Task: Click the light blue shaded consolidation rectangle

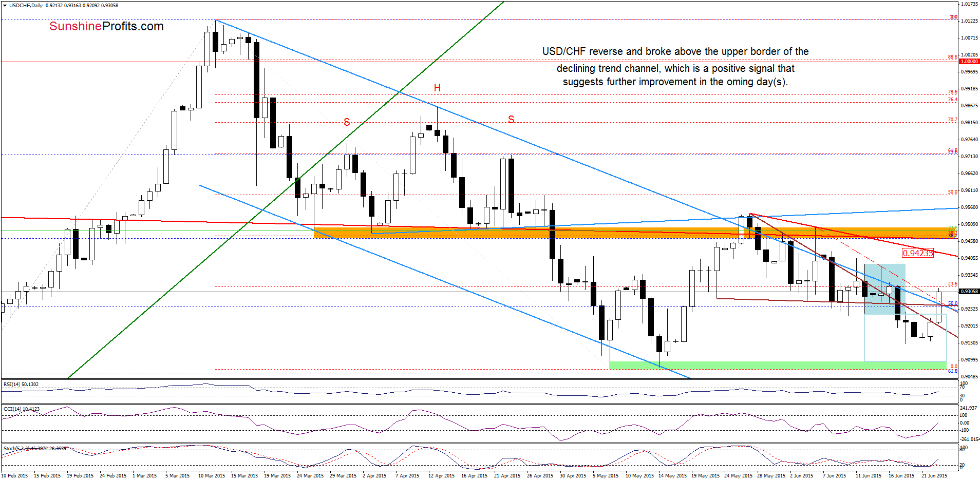Action: [x=884, y=289]
